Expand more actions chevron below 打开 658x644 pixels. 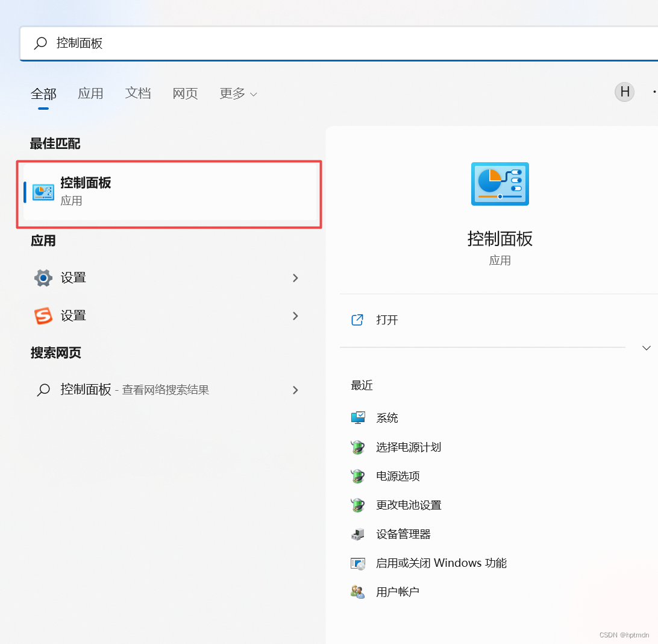click(646, 348)
